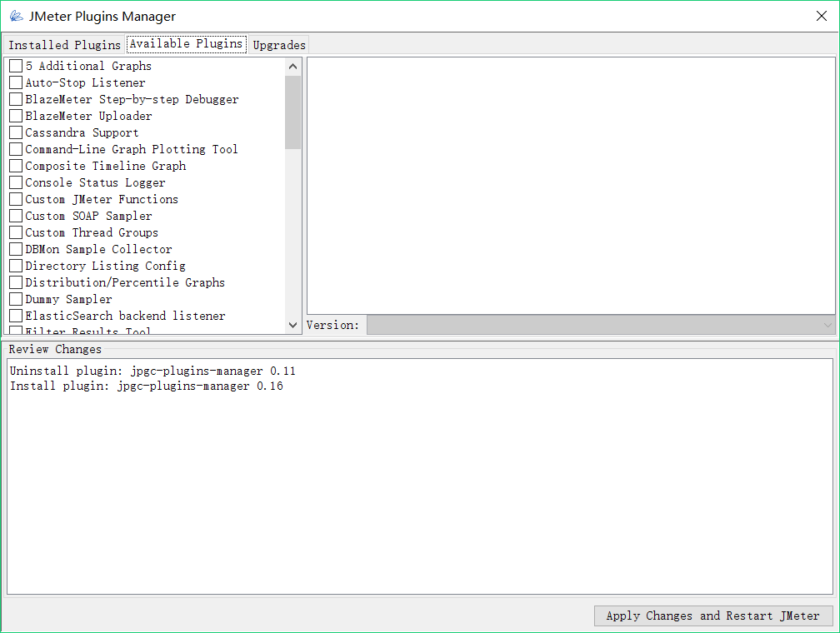Select the Custom SOAP Sampler label

click(x=88, y=216)
